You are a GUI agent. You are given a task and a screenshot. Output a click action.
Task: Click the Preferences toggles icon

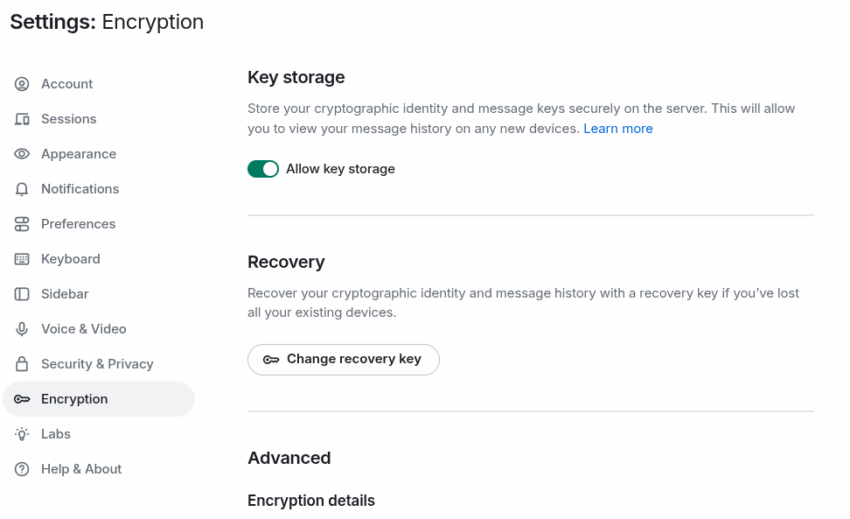(22, 224)
